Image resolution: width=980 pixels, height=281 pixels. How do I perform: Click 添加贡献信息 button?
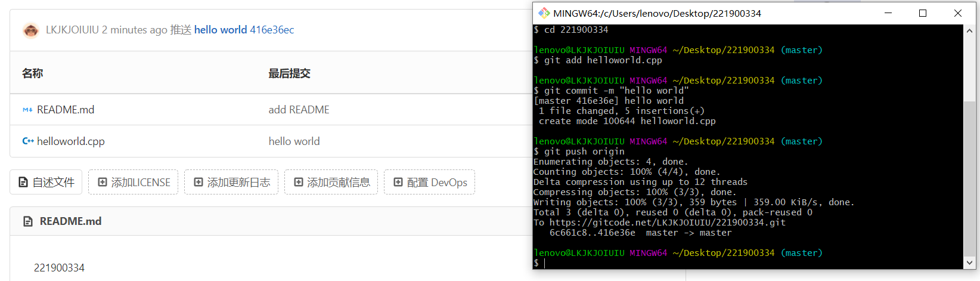point(331,182)
